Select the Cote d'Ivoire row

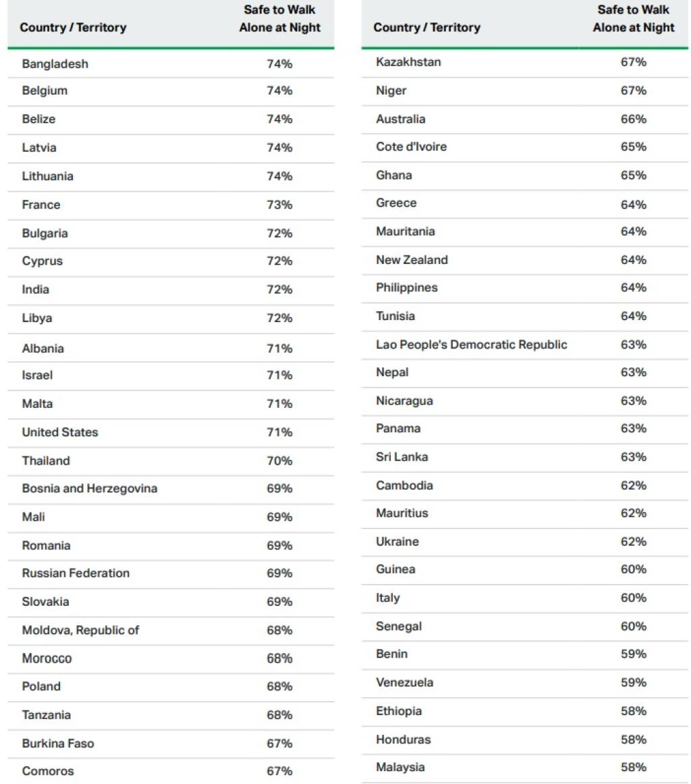(x=411, y=147)
